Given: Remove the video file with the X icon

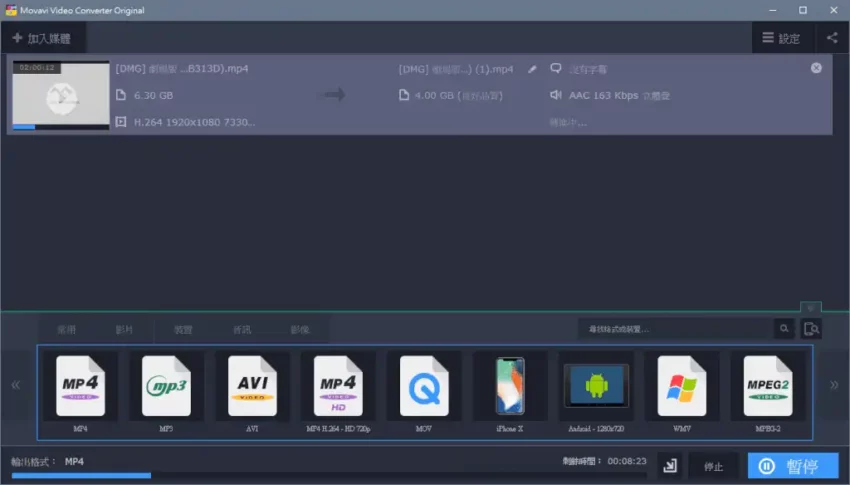Looking at the screenshot, I should coord(816,68).
